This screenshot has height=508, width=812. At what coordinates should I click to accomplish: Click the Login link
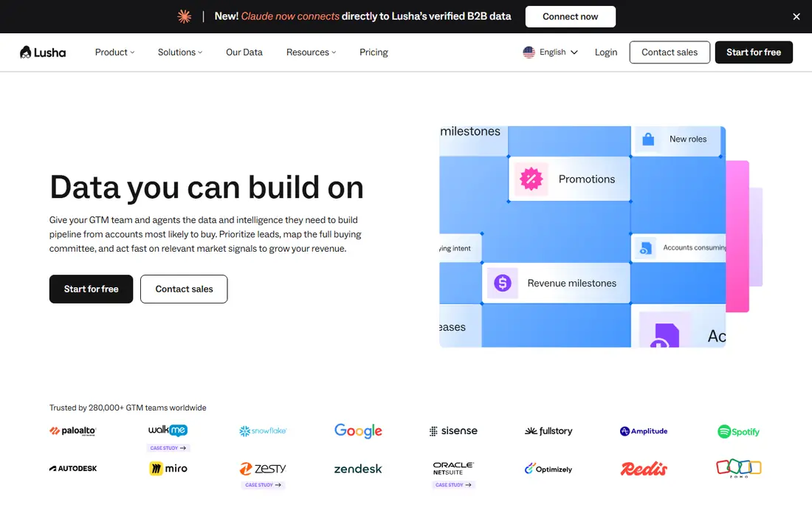click(606, 52)
